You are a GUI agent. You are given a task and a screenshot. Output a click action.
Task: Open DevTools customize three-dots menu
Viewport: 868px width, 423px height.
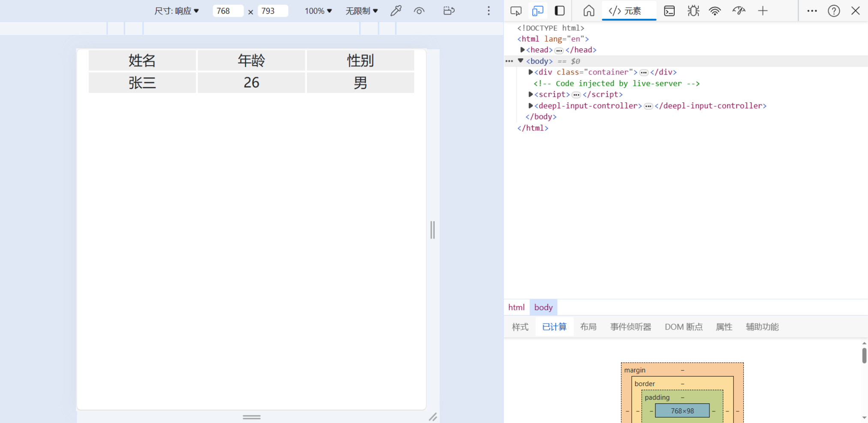(x=812, y=11)
